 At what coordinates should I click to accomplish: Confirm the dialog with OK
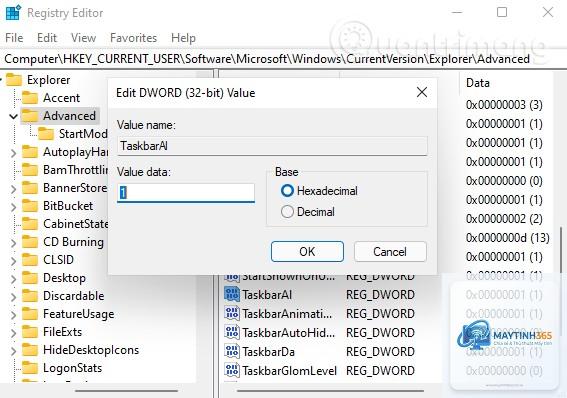(x=307, y=252)
